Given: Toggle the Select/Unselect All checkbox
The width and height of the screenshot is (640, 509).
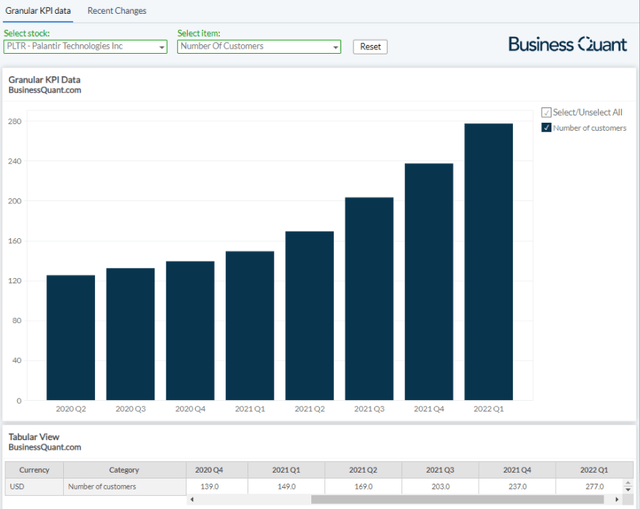Looking at the screenshot, I should pos(546,112).
